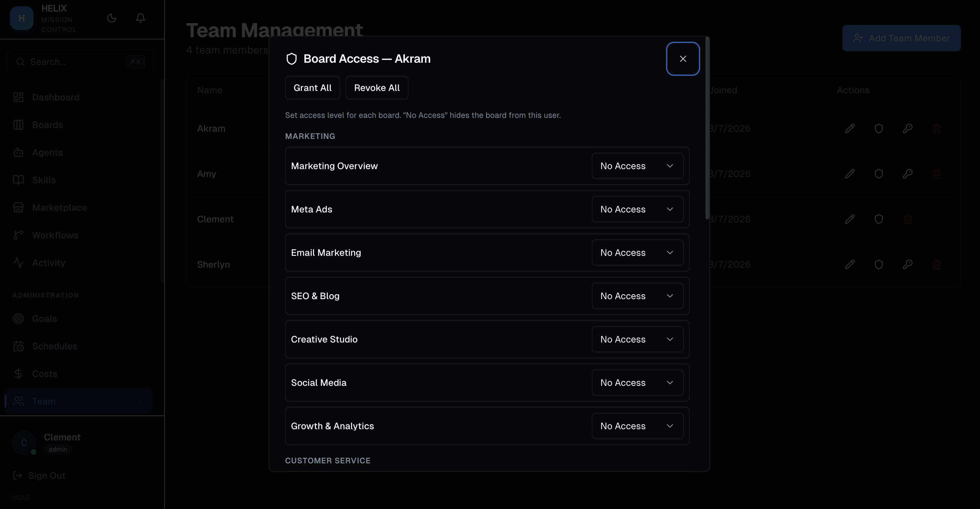Click delete trash icon for Amy
980x509 pixels.
[x=936, y=174]
